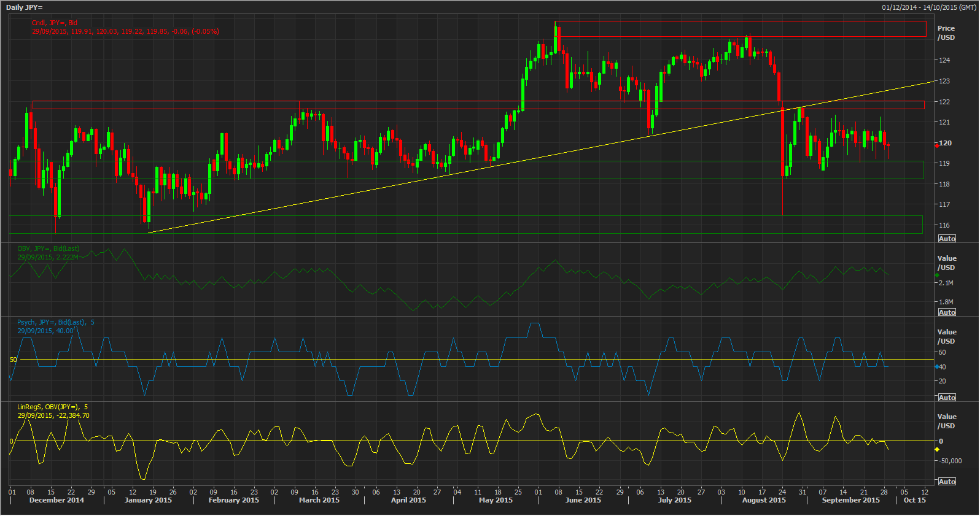Click the 60 label on the Psych axis
The height and width of the screenshot is (516, 980).
(x=943, y=352)
